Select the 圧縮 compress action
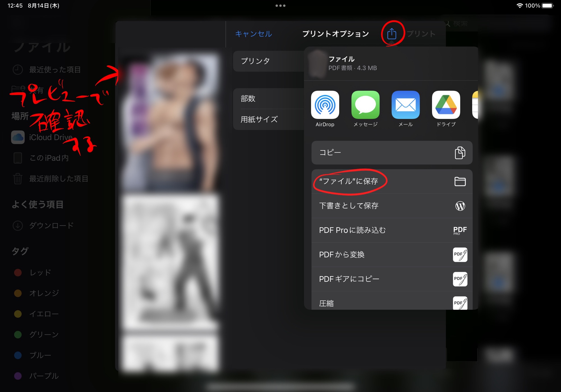 pyautogui.click(x=392, y=302)
